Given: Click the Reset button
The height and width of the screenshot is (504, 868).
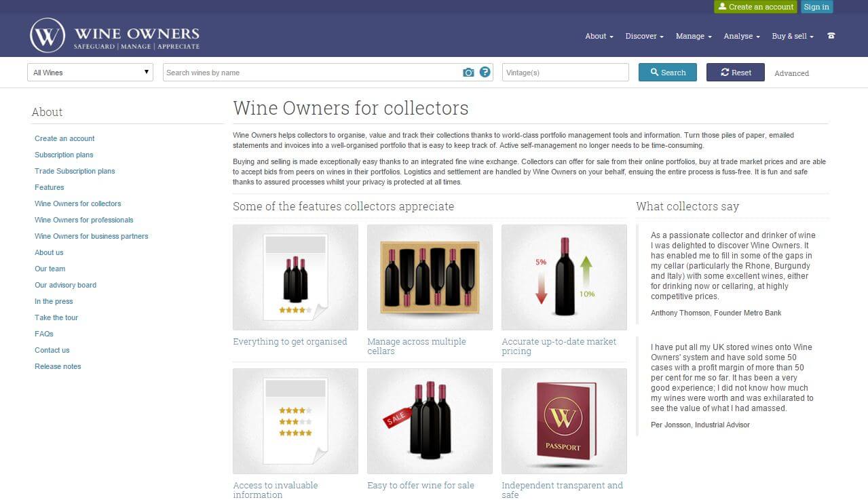Looking at the screenshot, I should click(736, 73).
